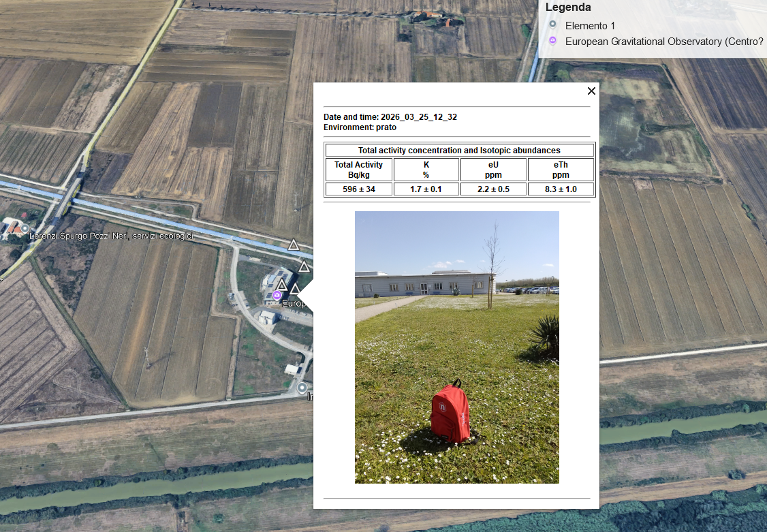Click the 2.2 ± 0.5 eU value cell
Screen dimensions: 767x532
(x=493, y=189)
